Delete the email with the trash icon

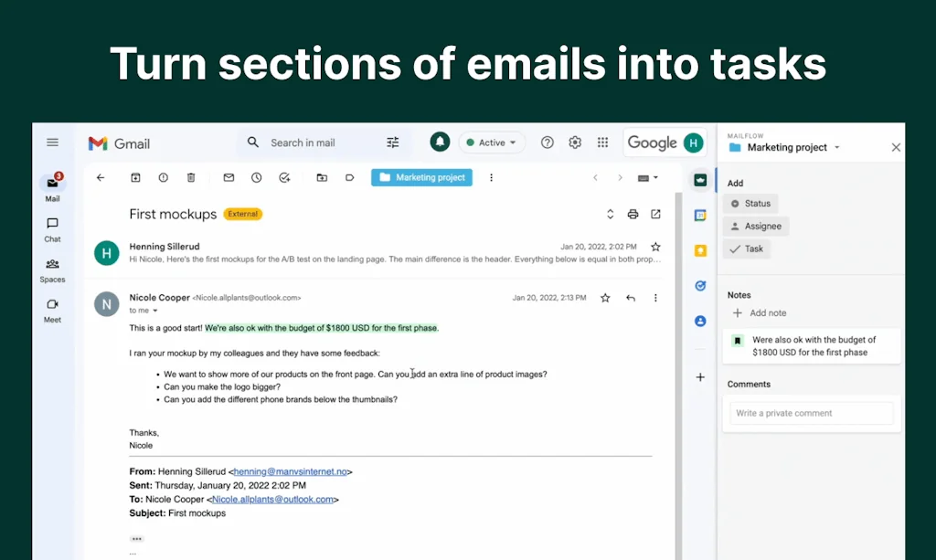coord(192,177)
